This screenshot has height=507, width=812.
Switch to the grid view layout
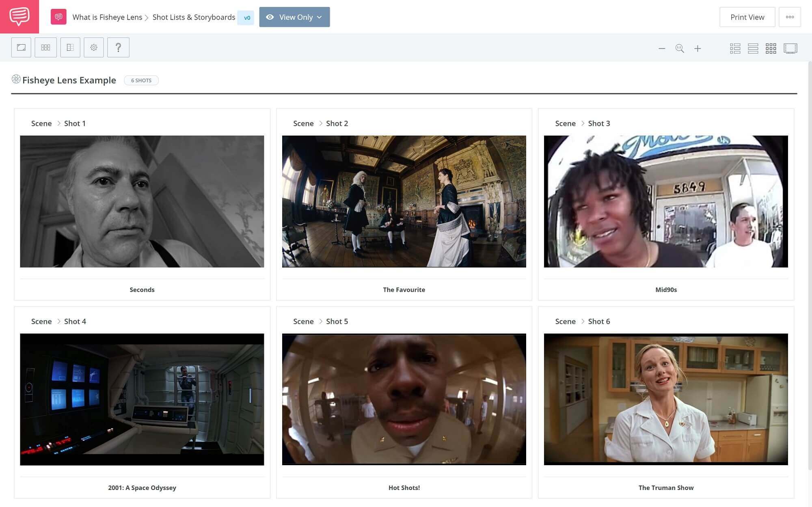771,49
